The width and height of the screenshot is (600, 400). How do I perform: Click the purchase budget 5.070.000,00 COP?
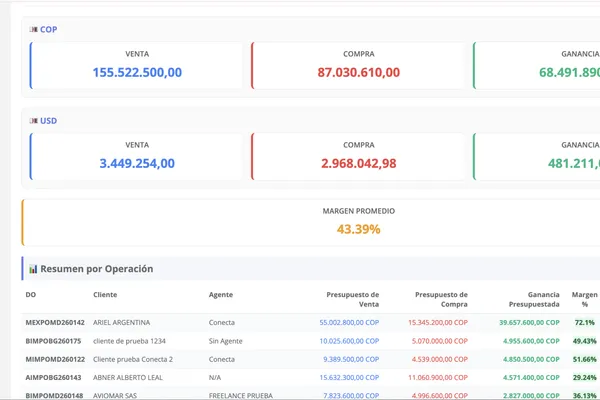click(x=440, y=341)
